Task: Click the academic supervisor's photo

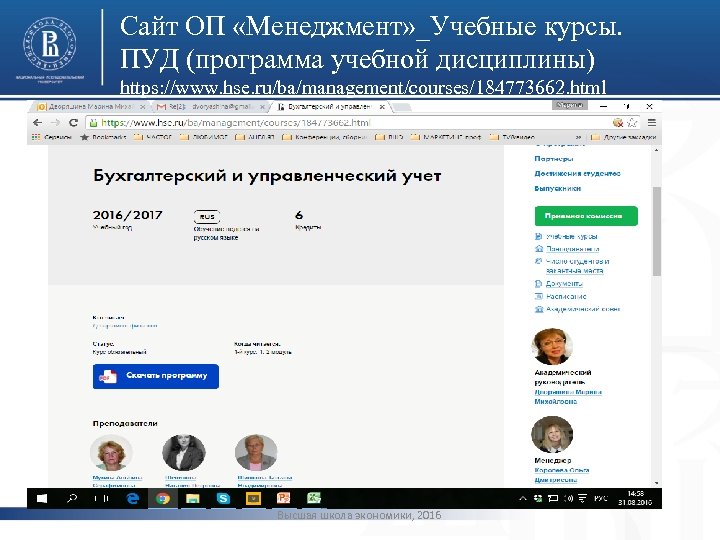Action: point(552,346)
